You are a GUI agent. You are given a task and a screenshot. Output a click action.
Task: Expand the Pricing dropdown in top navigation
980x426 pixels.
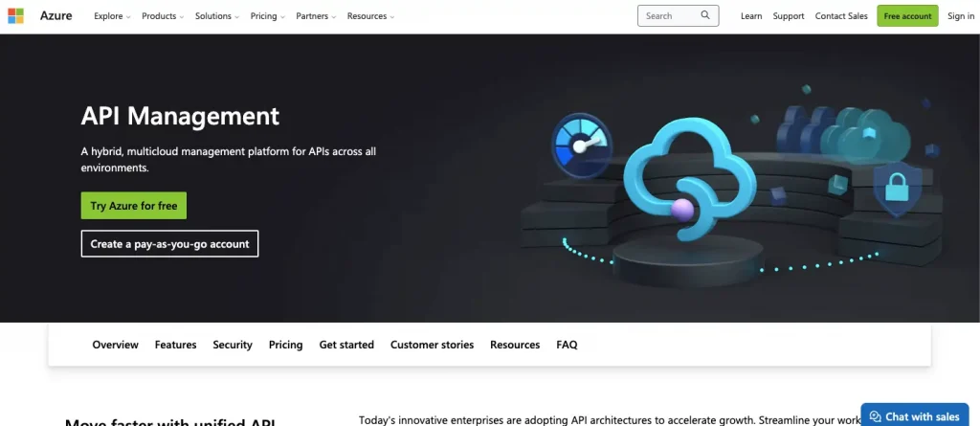coord(268,16)
